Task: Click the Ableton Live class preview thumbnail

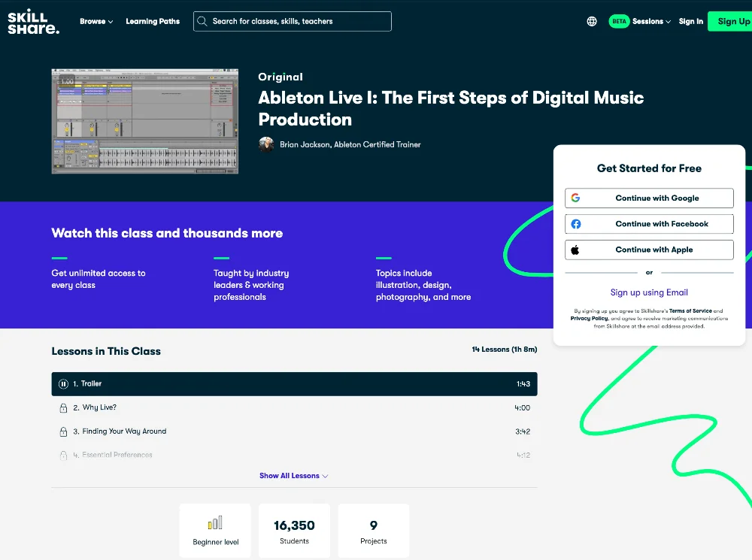Action: [144, 121]
